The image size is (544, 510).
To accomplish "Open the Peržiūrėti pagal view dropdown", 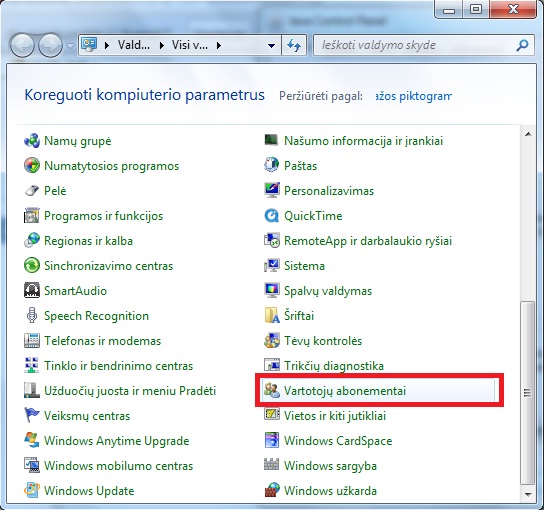I will click(414, 96).
